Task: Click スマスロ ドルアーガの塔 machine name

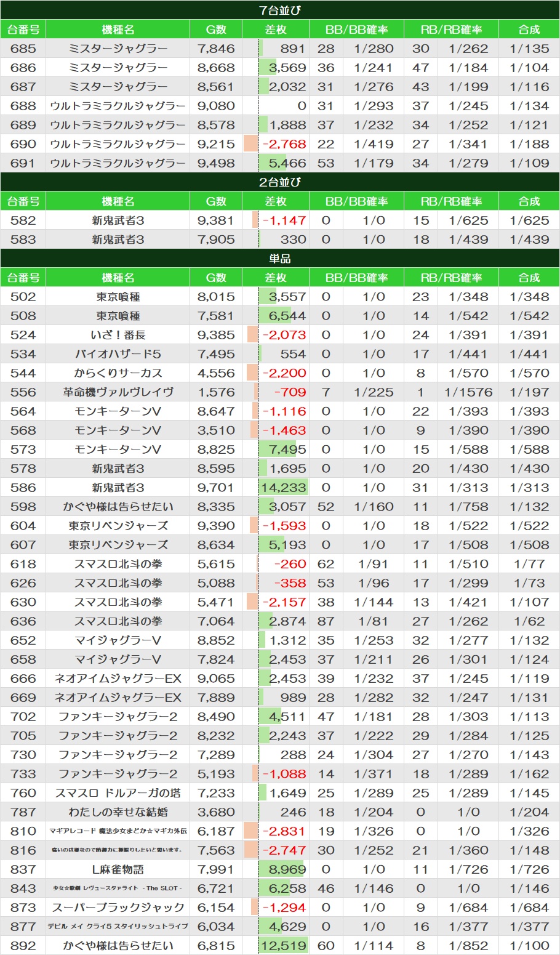Action: (x=118, y=793)
